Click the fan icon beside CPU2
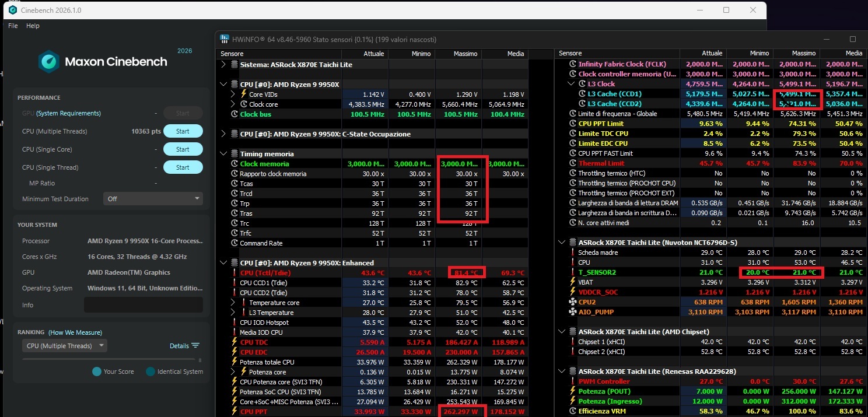Screen dimensions: 868x417 [572, 302]
